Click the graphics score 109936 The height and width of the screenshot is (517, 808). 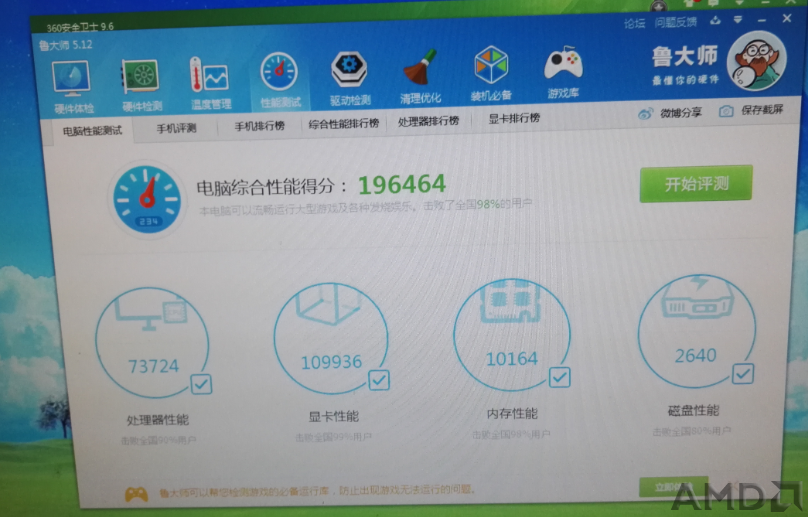point(331,362)
